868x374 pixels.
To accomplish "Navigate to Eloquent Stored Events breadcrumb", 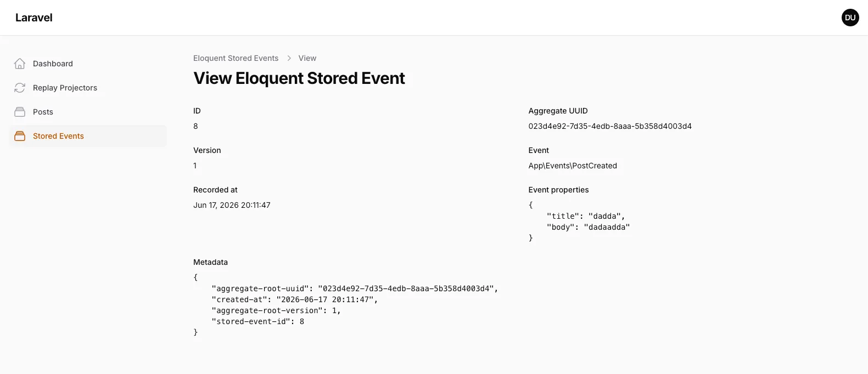I will tap(236, 58).
